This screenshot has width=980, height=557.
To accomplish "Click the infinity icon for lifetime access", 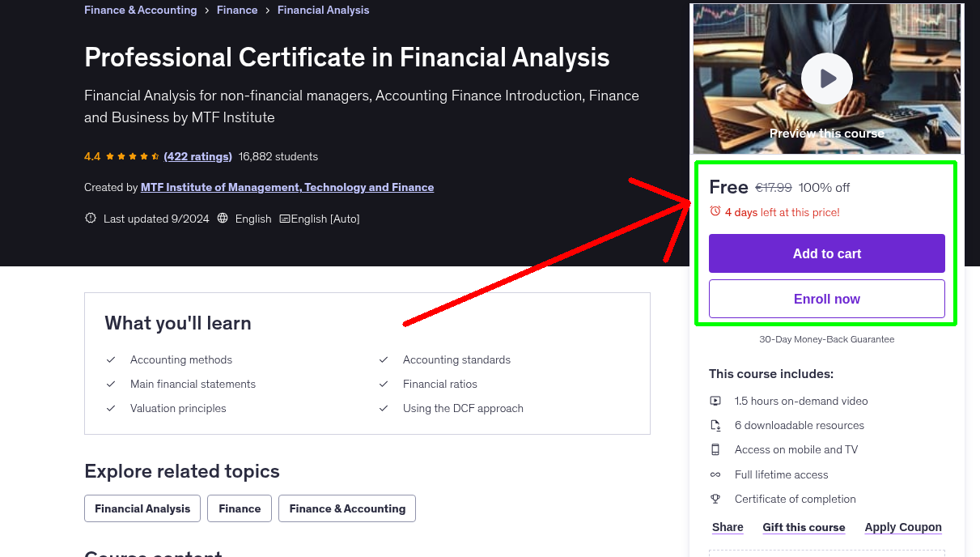I will coord(715,474).
